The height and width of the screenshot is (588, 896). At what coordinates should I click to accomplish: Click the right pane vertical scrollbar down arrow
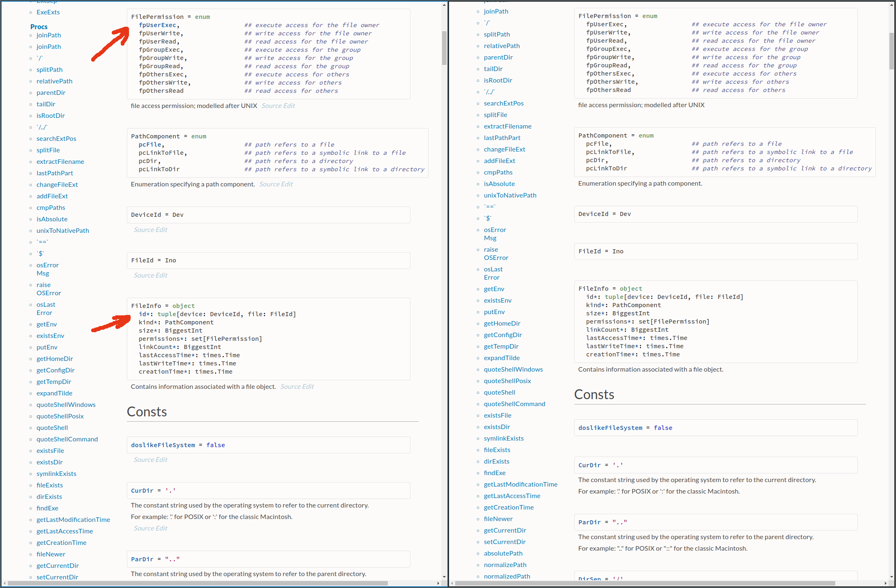pos(891,577)
